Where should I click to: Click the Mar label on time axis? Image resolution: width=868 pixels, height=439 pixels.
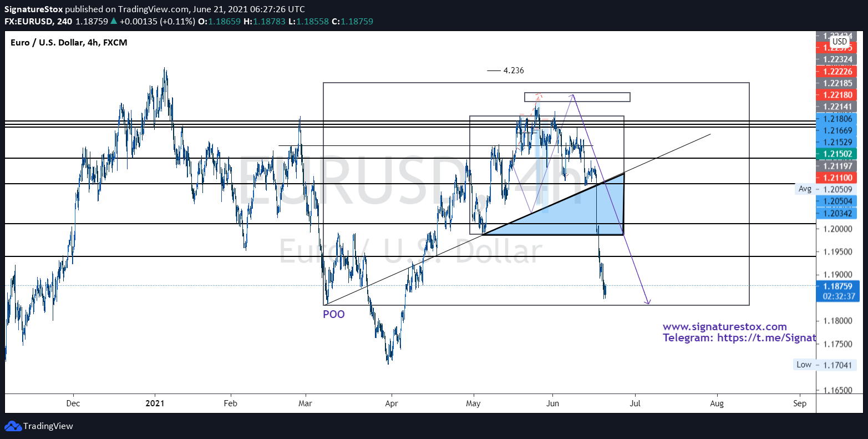pos(305,403)
